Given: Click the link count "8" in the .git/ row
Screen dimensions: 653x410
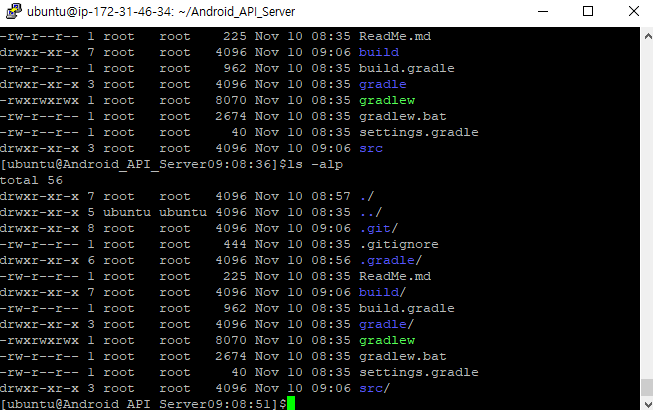Looking at the screenshot, I should [91, 228].
